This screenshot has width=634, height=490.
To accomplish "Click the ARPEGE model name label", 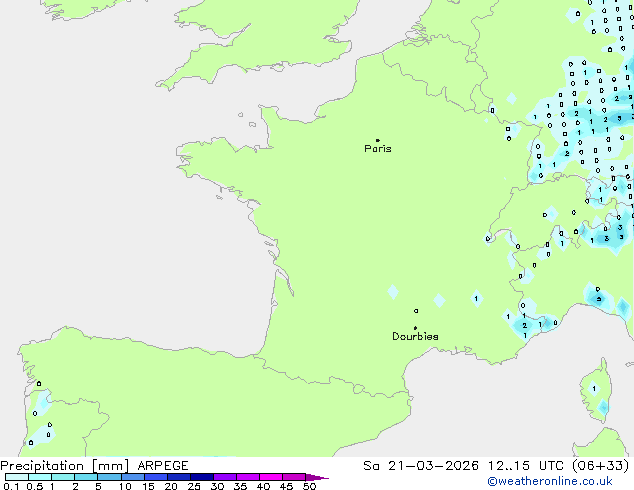I will coord(162,466).
